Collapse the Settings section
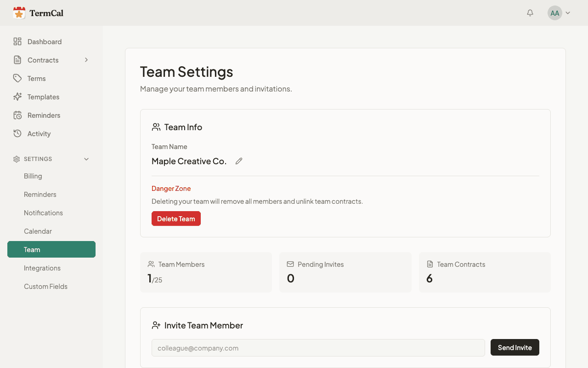This screenshot has width=588, height=368. [86, 159]
